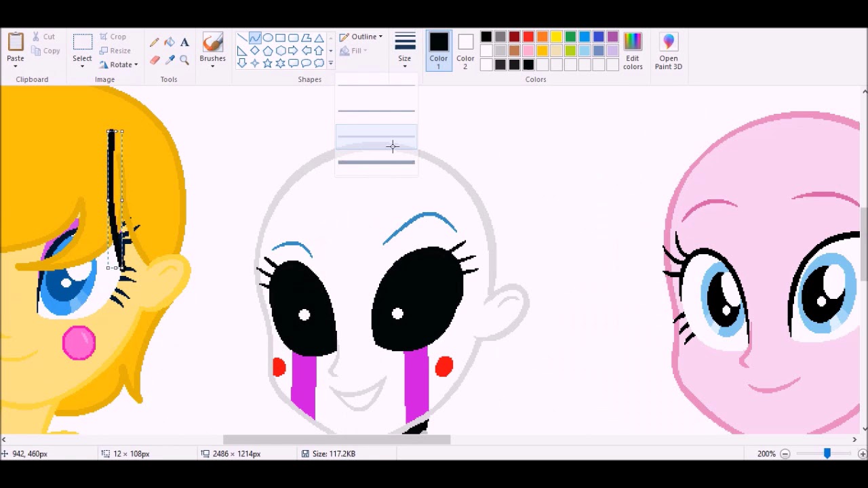Image resolution: width=868 pixels, height=488 pixels.
Task: Pick the highlighted third line size option
Action: tap(376, 136)
